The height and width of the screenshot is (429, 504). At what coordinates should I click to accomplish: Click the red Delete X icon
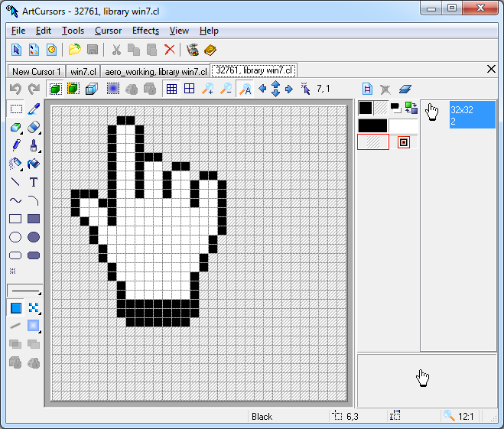(x=170, y=50)
